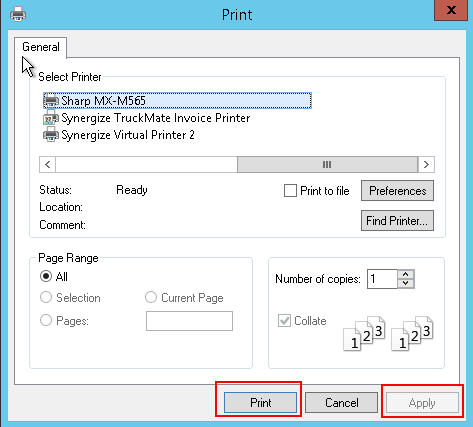This screenshot has width=473, height=427.
Task: Toggle the Collate checkbox
Action: (284, 321)
